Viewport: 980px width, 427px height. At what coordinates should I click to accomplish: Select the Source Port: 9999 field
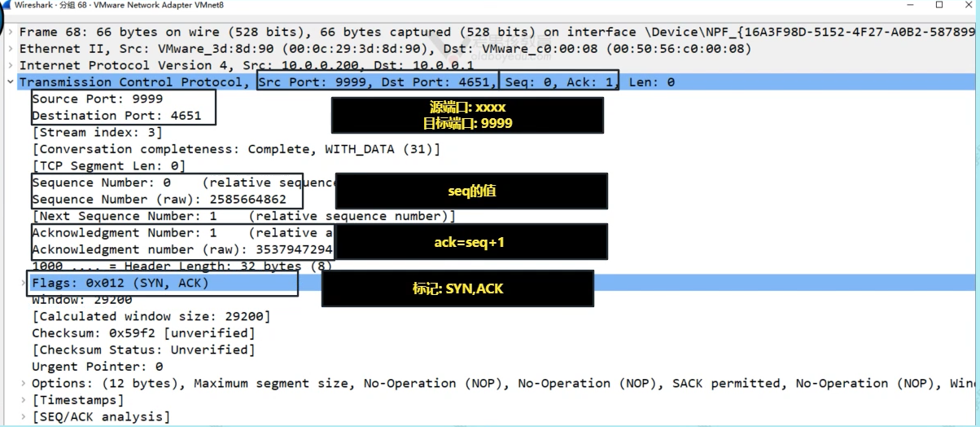coord(97,99)
